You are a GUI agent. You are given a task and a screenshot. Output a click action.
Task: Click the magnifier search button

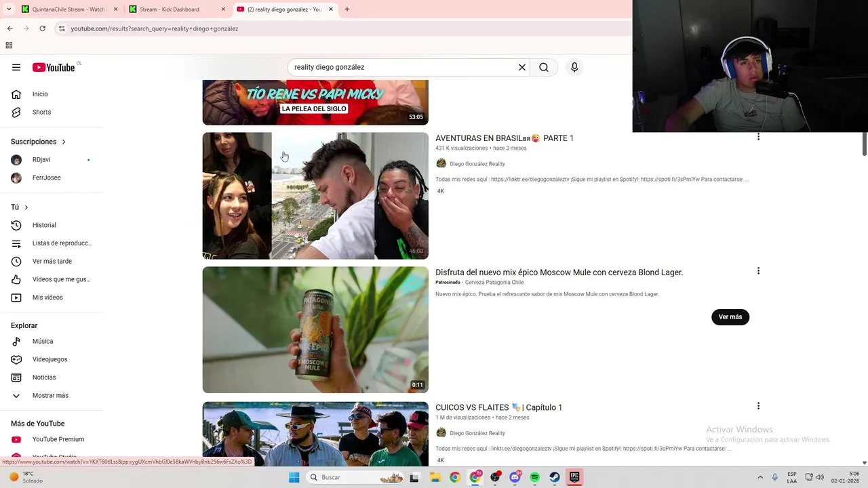tap(544, 67)
